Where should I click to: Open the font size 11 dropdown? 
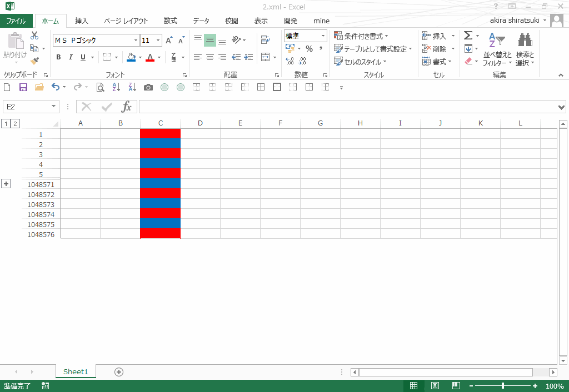click(x=158, y=40)
